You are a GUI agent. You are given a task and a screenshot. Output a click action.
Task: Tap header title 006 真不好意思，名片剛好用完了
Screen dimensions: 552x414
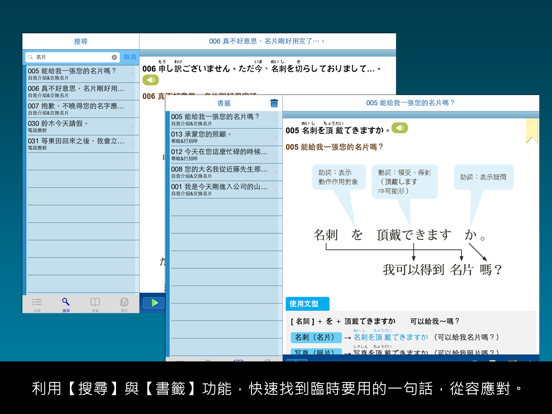(x=266, y=41)
